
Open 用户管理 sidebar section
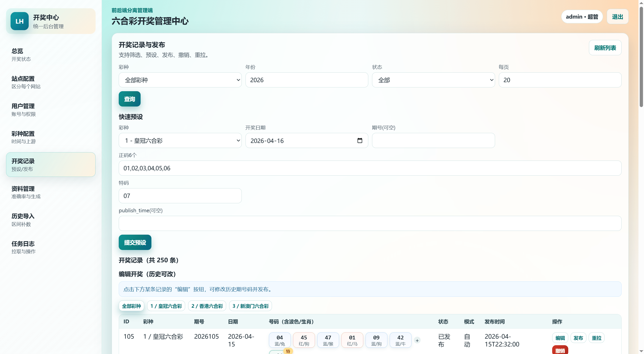coord(51,110)
